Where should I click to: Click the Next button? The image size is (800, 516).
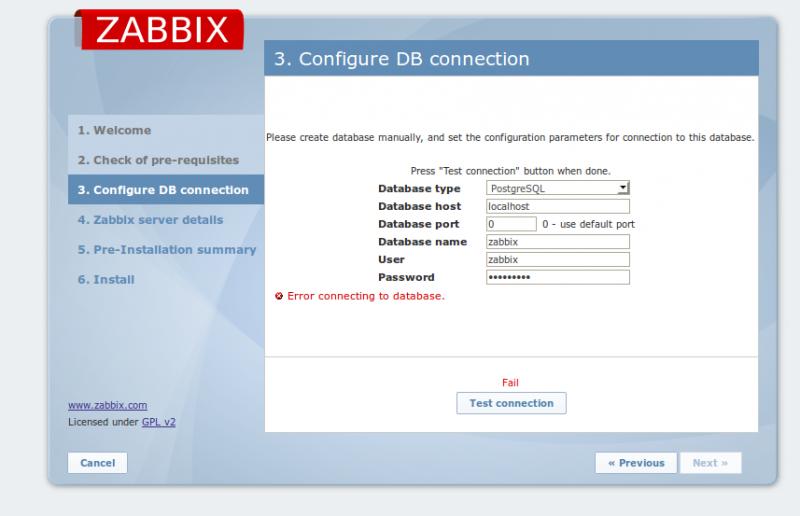[x=710, y=463]
